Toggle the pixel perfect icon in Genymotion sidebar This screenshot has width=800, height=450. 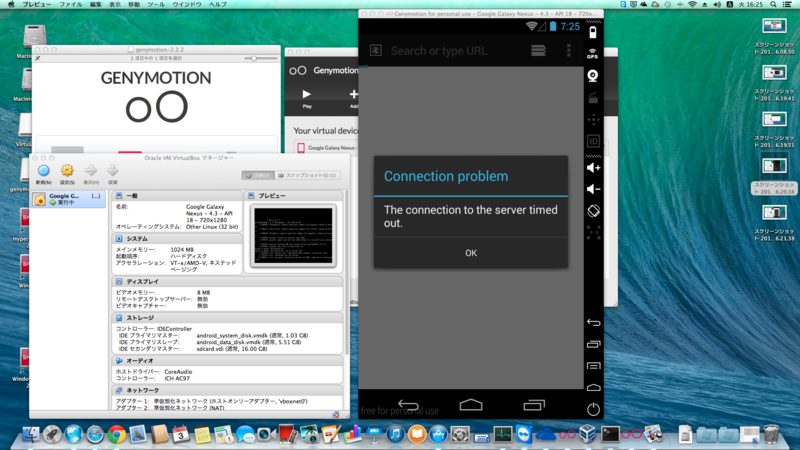tap(593, 232)
